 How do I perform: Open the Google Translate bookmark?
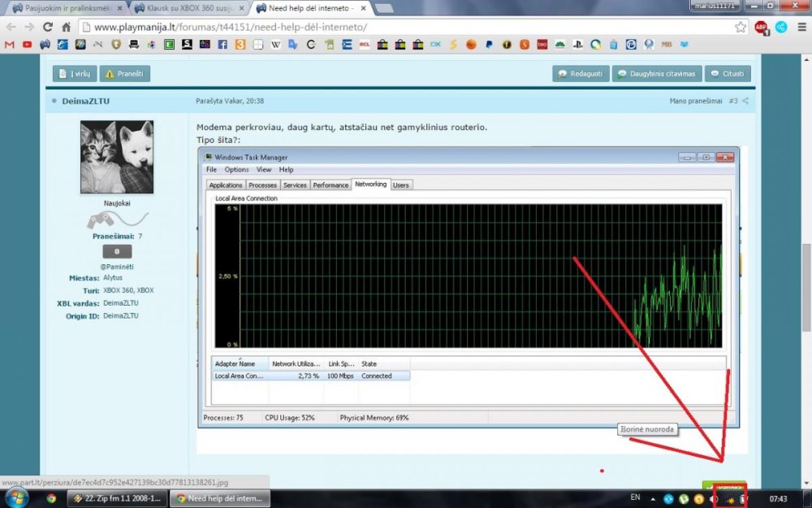(x=293, y=45)
